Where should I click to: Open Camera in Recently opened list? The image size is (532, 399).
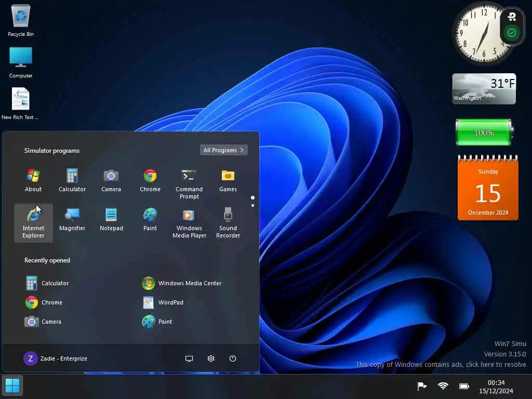44,321
